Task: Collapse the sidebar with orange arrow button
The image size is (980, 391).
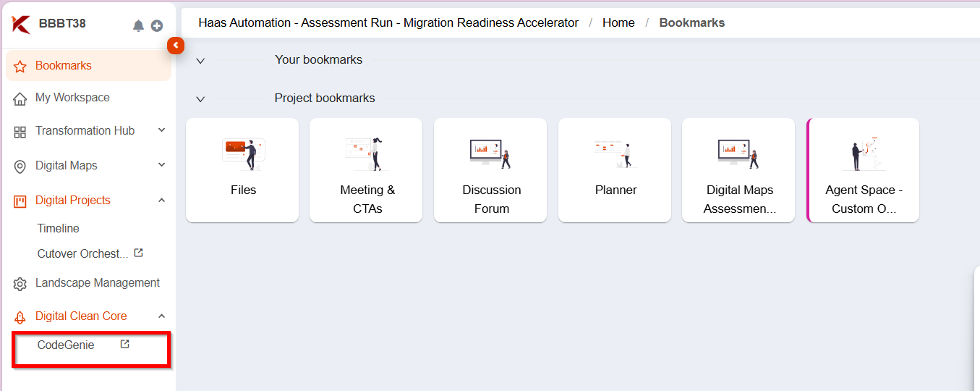Action: coord(175,46)
